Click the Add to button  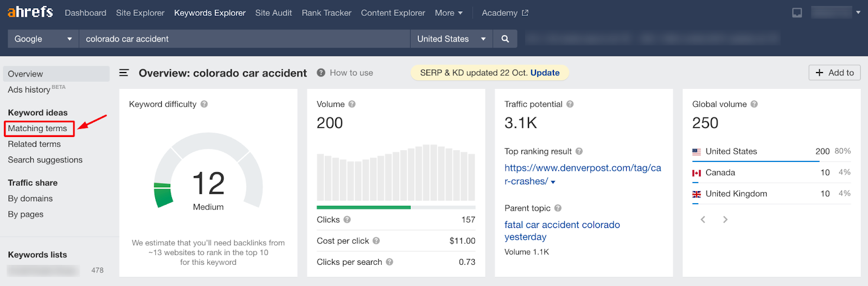[x=834, y=73]
